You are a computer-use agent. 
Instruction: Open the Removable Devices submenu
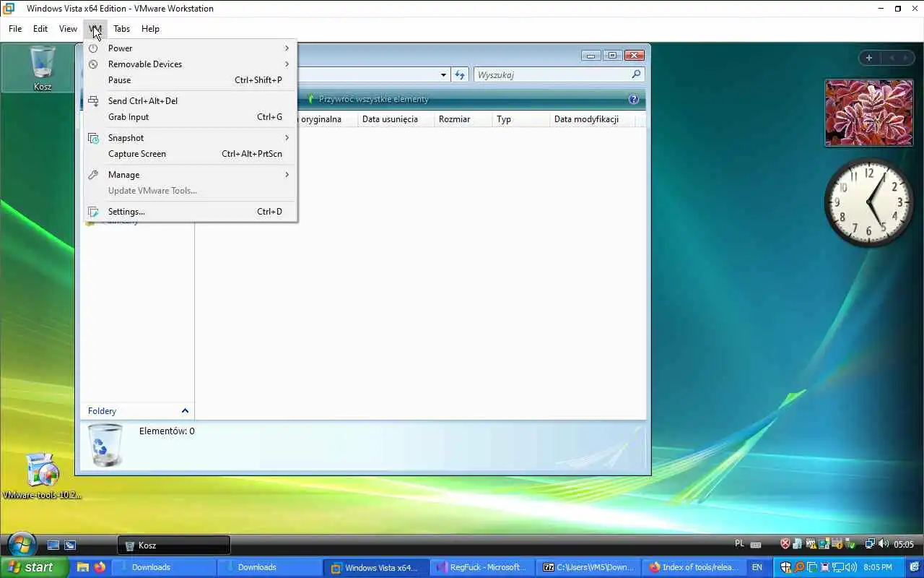190,64
